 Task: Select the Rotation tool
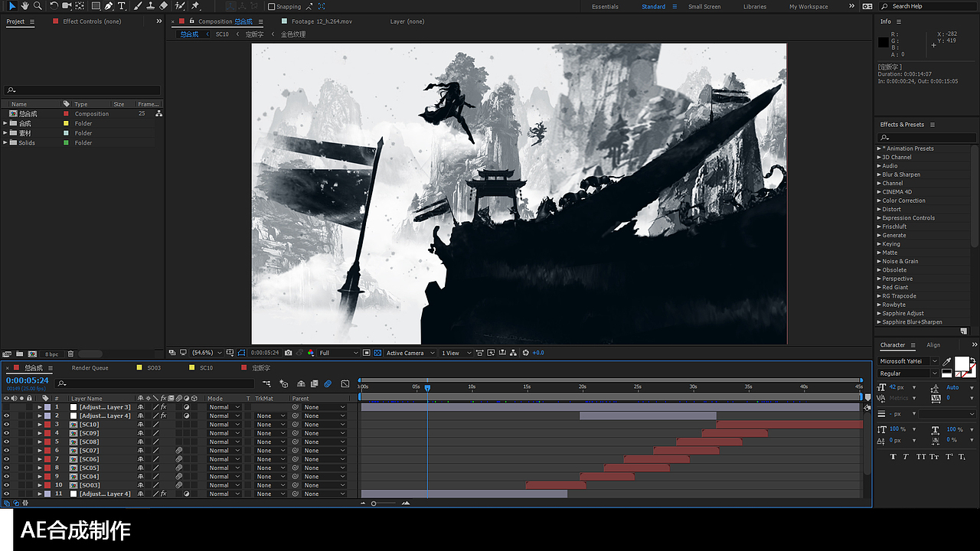[54, 6]
